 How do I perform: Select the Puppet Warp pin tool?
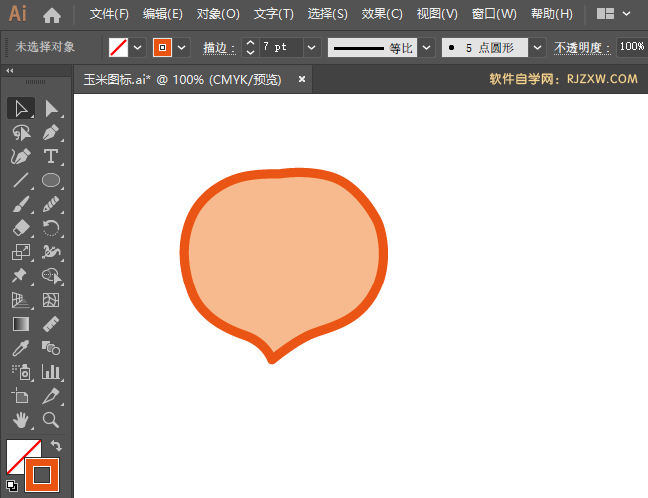coord(21,276)
